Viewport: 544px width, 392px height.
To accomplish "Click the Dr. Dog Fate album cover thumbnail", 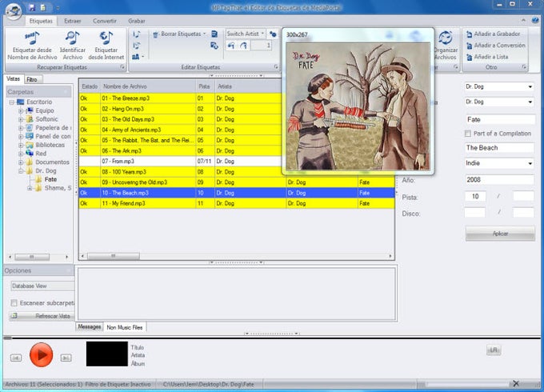I will [358, 106].
